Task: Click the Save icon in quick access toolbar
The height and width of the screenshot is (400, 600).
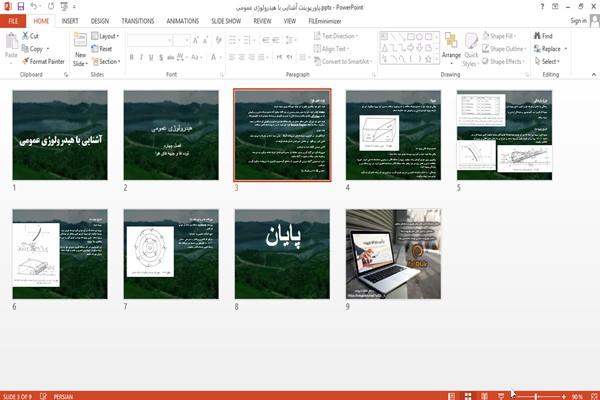Action: [x=21, y=6]
